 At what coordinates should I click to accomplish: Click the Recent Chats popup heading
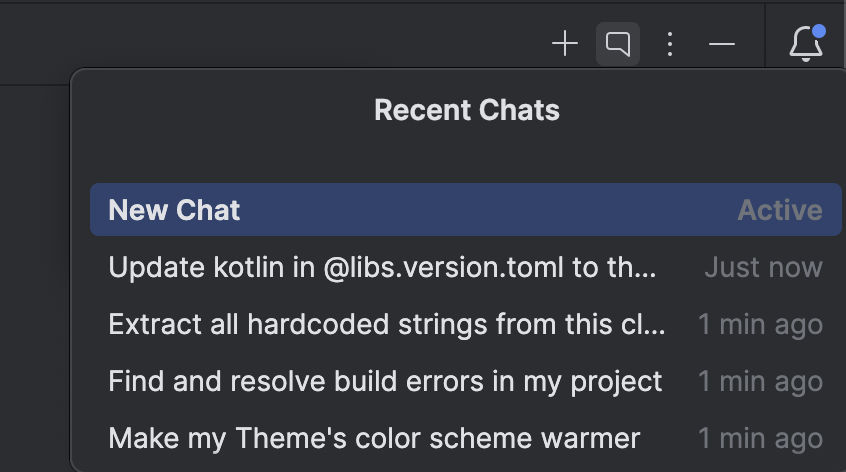click(466, 109)
